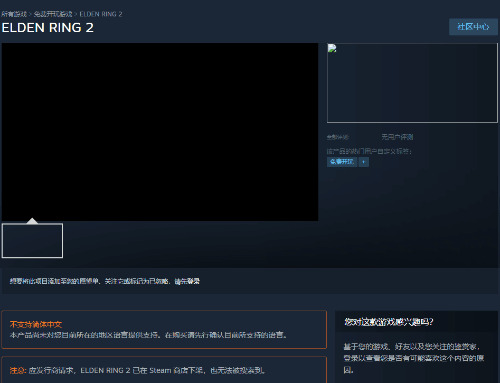500x383 pixels.
Task: Select the screenshot thumbnail below the player
Action: click(32, 241)
